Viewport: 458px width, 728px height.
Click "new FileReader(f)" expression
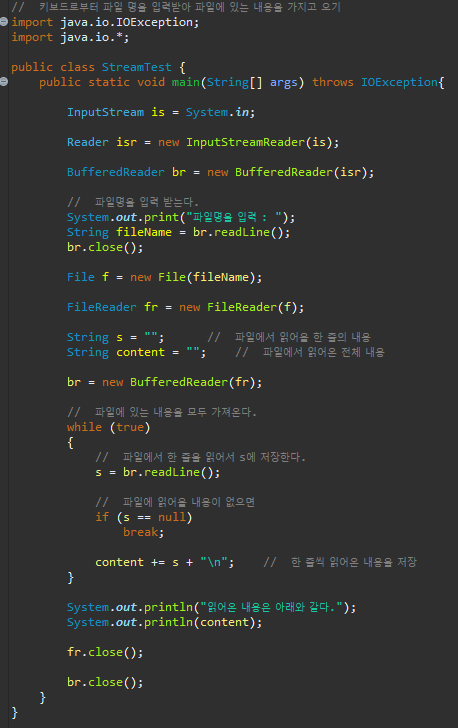[x=238, y=307]
